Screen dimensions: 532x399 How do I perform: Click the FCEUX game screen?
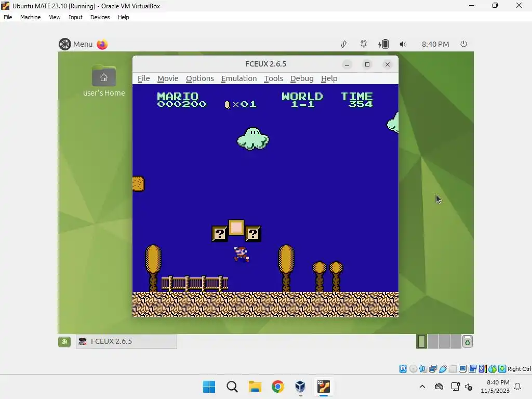point(265,201)
